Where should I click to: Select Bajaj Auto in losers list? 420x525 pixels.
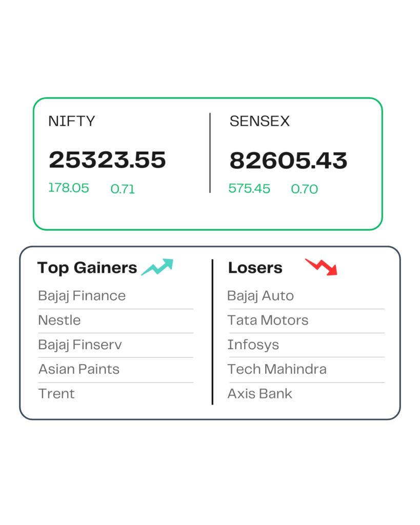[261, 296]
